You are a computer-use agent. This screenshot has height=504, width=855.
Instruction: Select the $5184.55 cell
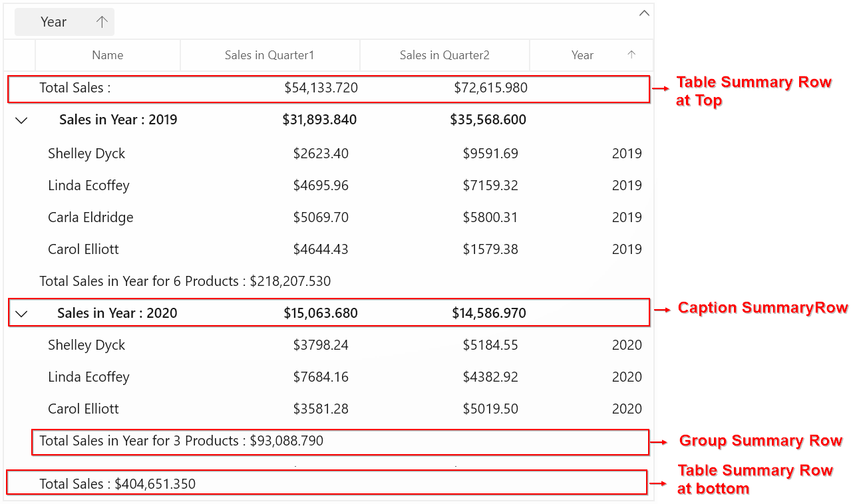(x=490, y=345)
